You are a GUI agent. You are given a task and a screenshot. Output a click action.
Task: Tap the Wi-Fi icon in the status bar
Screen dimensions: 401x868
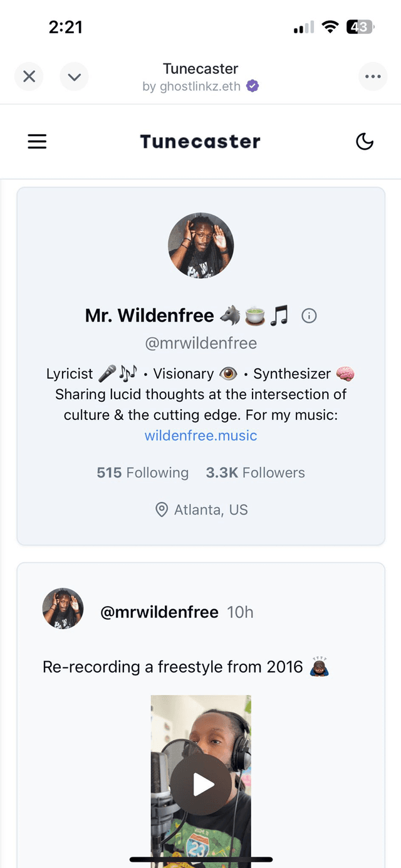point(330,27)
